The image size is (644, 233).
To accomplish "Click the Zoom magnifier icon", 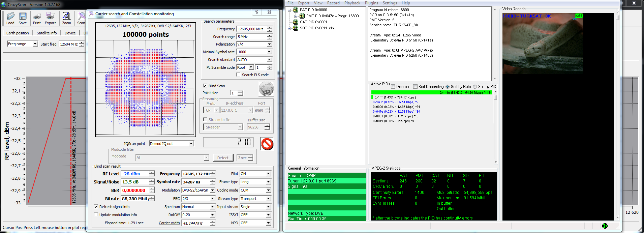I will 66,16.
